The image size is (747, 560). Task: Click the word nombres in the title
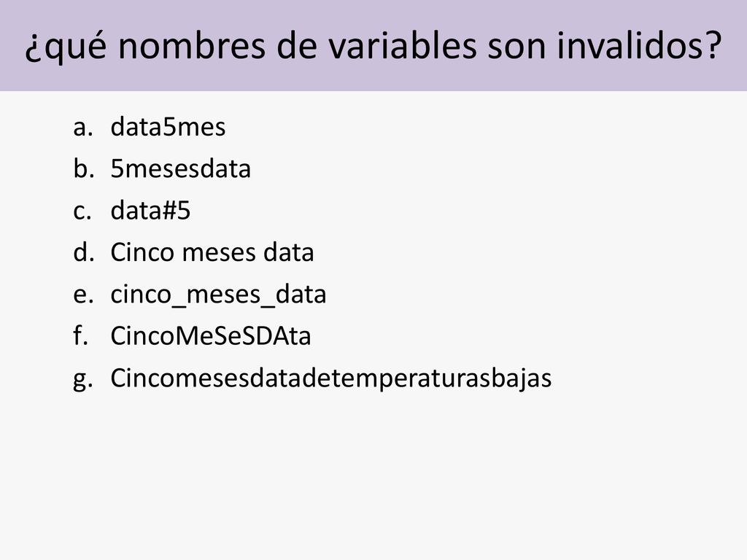[x=191, y=45]
